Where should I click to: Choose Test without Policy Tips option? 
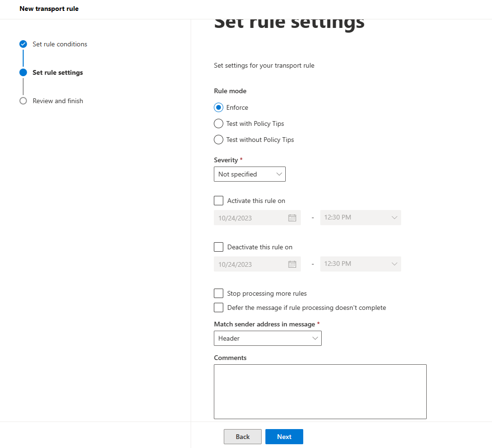pyautogui.click(x=219, y=140)
